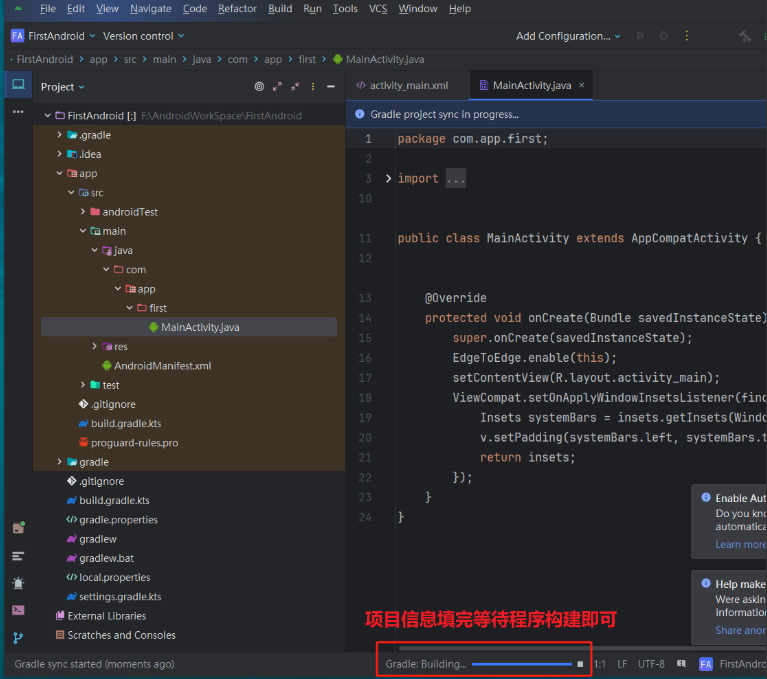Open the Project view selector dropdown
767x679 pixels.
[x=63, y=87]
